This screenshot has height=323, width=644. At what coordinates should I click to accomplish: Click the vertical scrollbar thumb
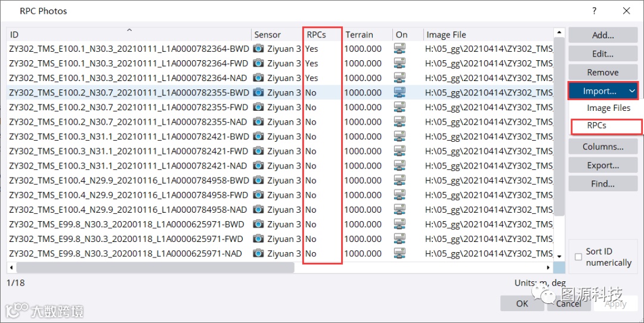[x=559, y=126]
